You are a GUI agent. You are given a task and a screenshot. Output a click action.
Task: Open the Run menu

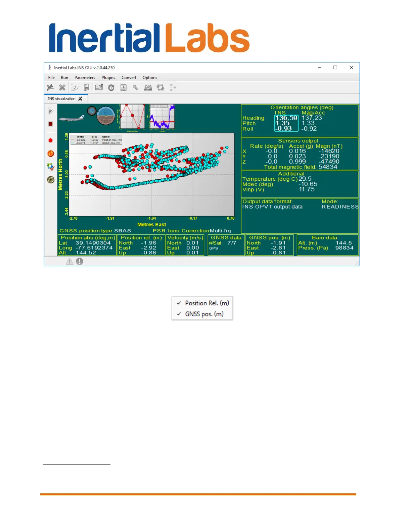(x=64, y=78)
